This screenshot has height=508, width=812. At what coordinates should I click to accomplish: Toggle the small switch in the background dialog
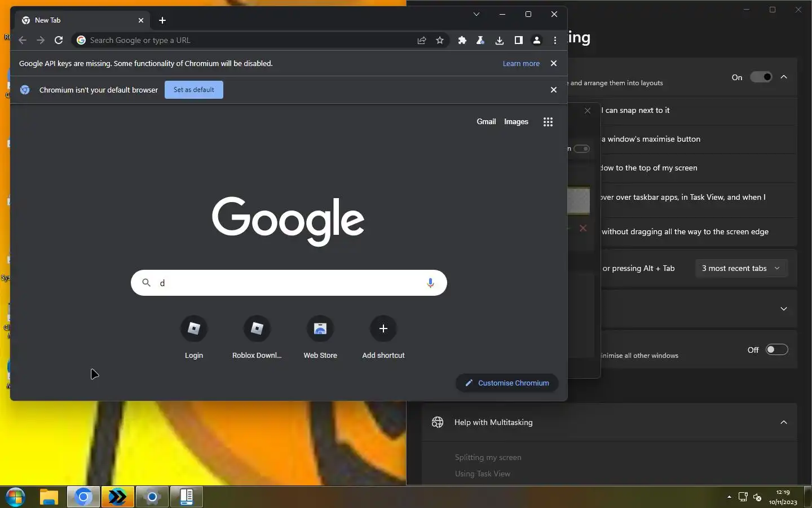pyautogui.click(x=581, y=149)
